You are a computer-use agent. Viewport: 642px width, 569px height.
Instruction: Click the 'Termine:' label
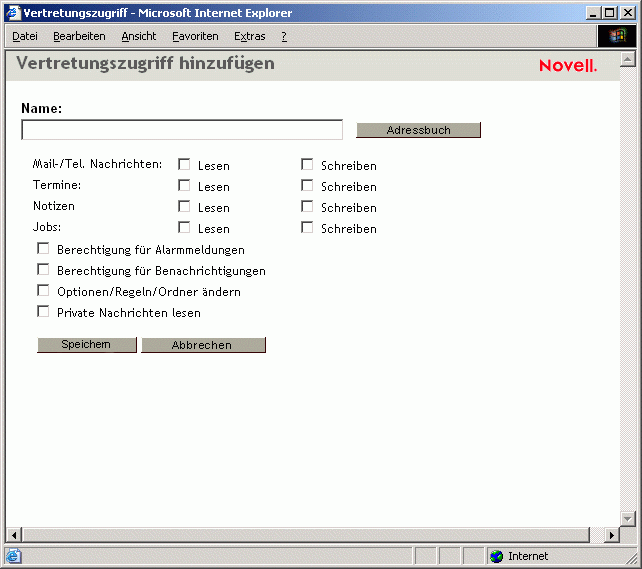point(57,185)
